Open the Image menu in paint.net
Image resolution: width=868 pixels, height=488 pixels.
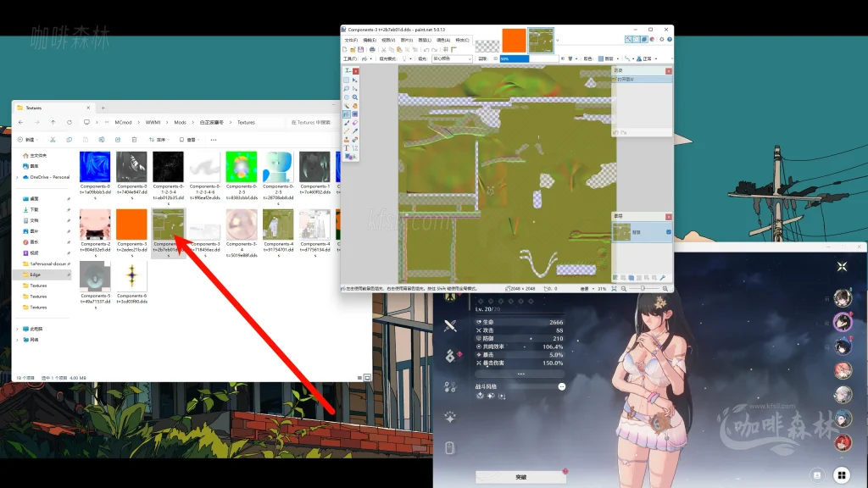[407, 40]
